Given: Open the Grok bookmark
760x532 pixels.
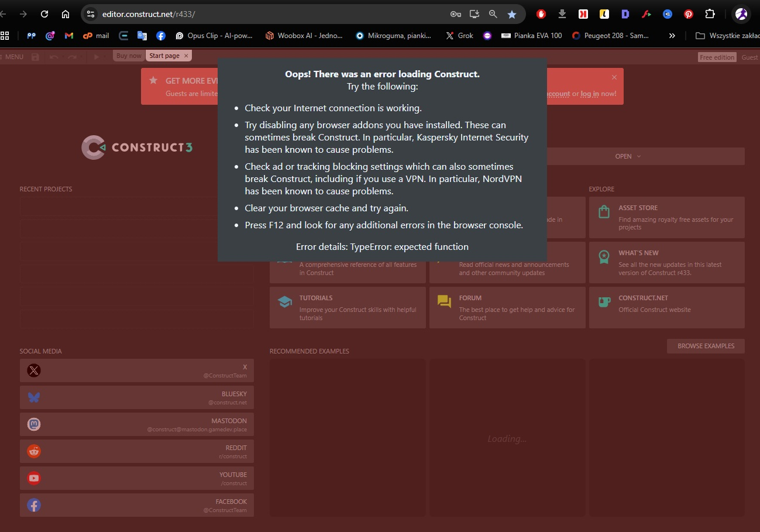Looking at the screenshot, I should coord(460,36).
